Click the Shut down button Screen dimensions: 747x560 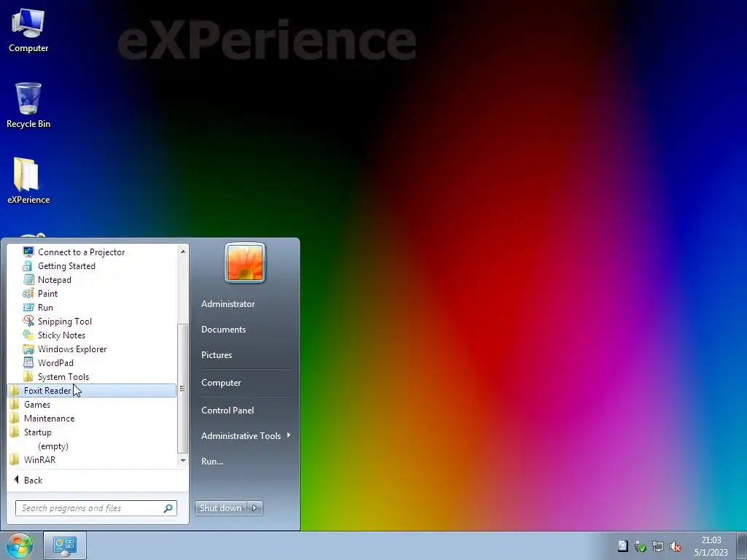click(221, 508)
